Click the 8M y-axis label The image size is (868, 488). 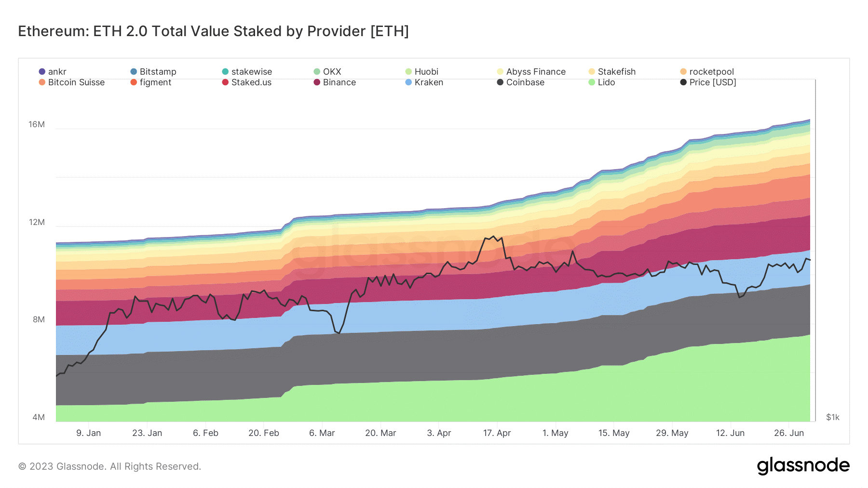[x=39, y=319]
